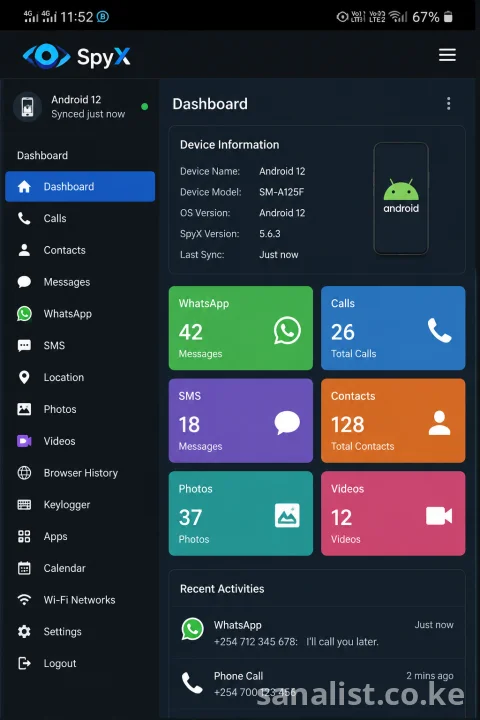The image size is (480, 720).
Task: Click the Messages bubble icon in sidebar
Action: pyautogui.click(x=24, y=281)
